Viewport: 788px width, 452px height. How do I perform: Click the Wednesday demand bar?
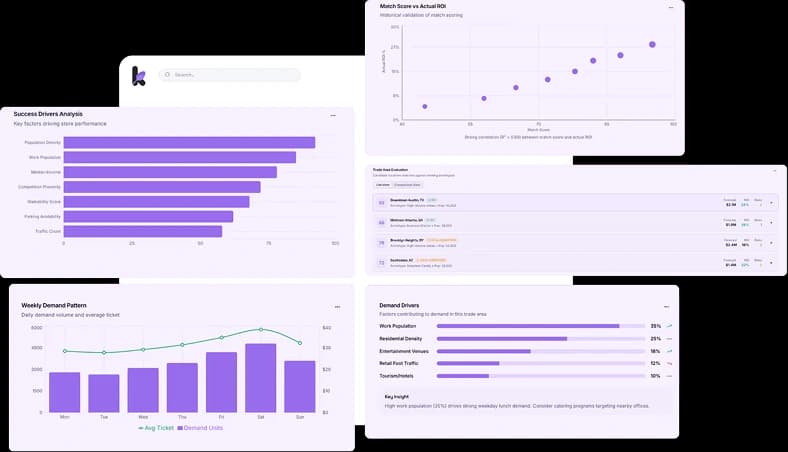pos(143,390)
